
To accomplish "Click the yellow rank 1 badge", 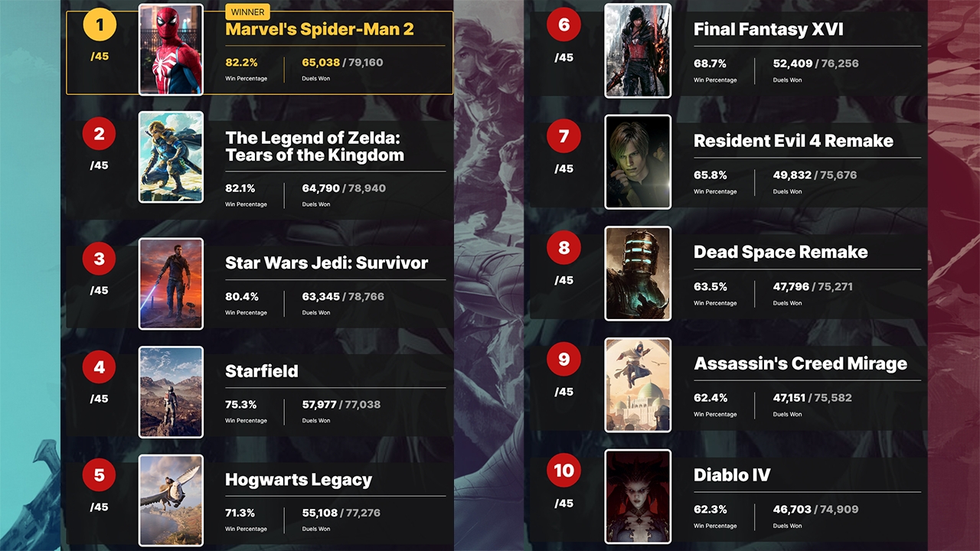I will 99,24.
